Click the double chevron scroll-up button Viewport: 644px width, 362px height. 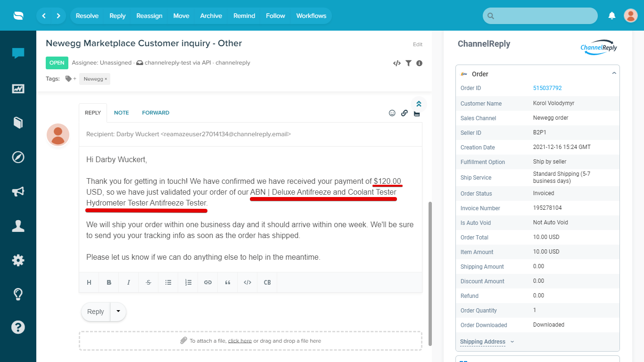(x=419, y=104)
